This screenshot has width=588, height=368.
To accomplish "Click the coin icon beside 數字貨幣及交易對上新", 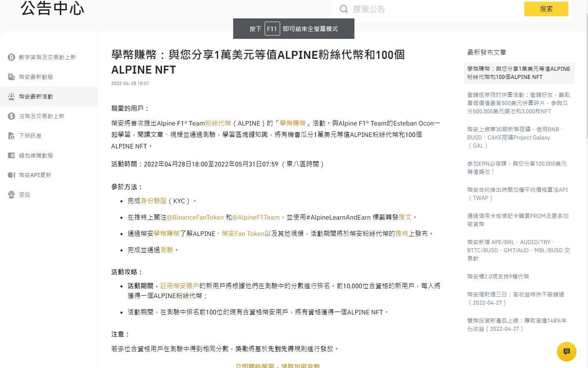I will (x=11, y=57).
